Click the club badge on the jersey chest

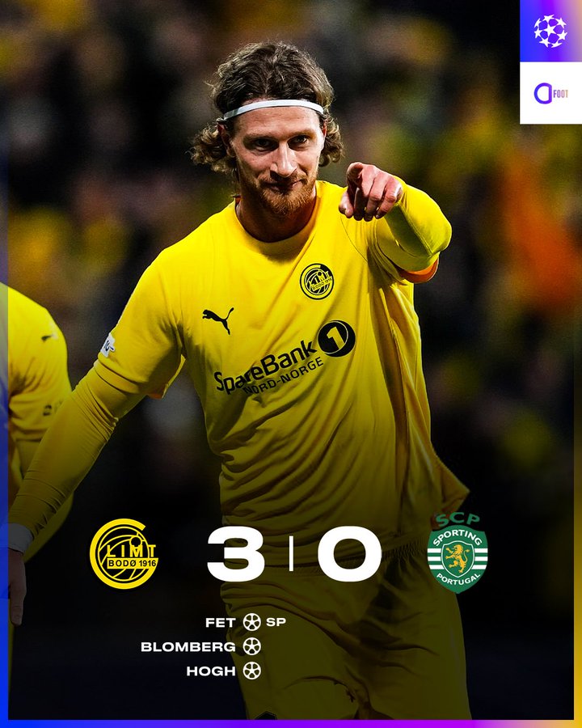[x=317, y=281]
